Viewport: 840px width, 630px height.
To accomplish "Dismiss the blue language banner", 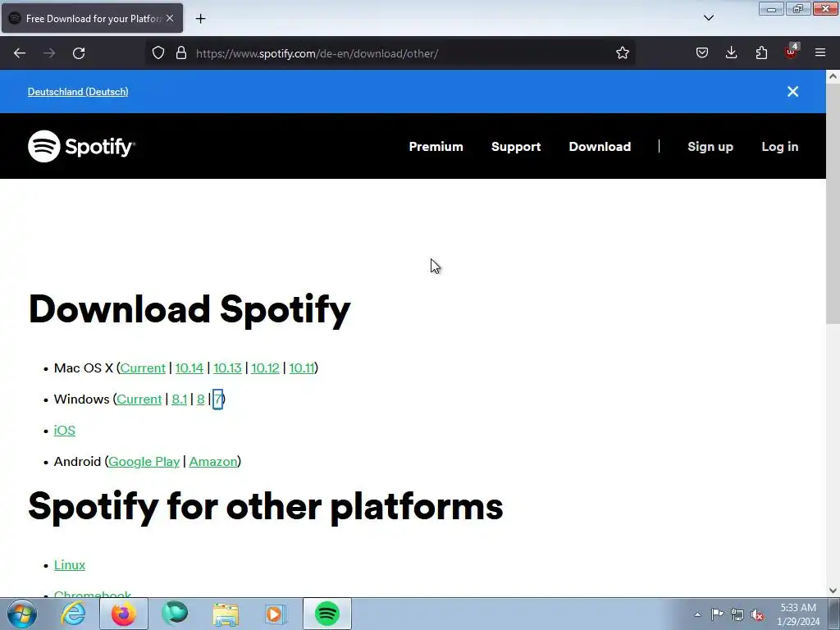I will click(x=793, y=92).
